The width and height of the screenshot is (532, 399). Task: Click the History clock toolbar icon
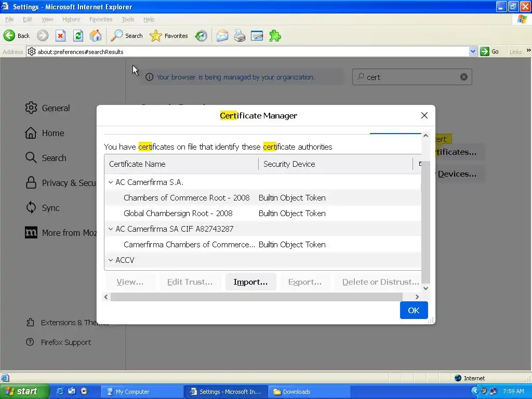201,36
